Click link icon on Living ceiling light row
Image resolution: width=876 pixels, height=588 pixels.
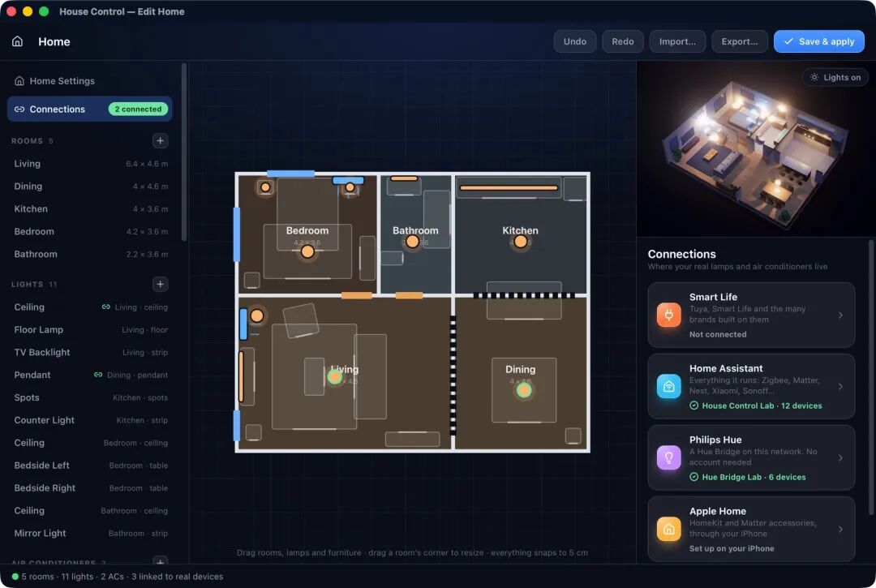point(105,307)
